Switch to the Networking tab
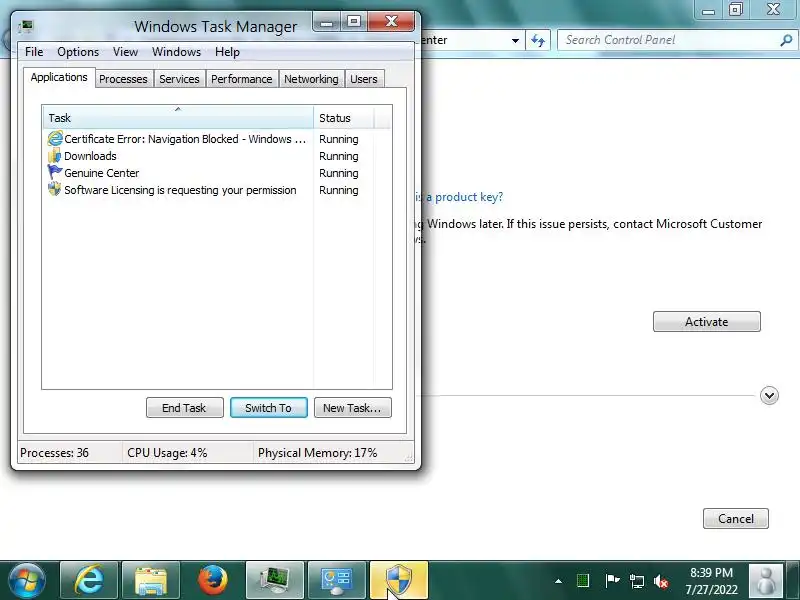The width and height of the screenshot is (800, 600). coord(311,79)
